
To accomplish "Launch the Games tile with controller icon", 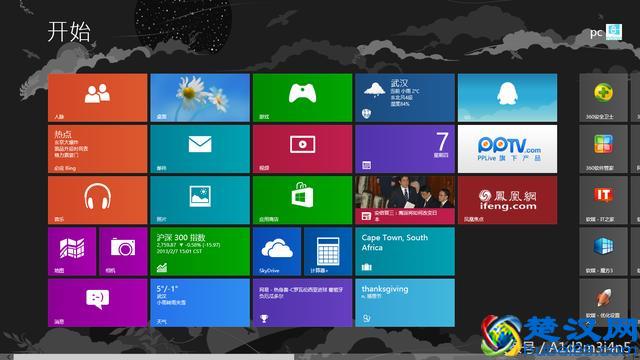I will 302,98.
